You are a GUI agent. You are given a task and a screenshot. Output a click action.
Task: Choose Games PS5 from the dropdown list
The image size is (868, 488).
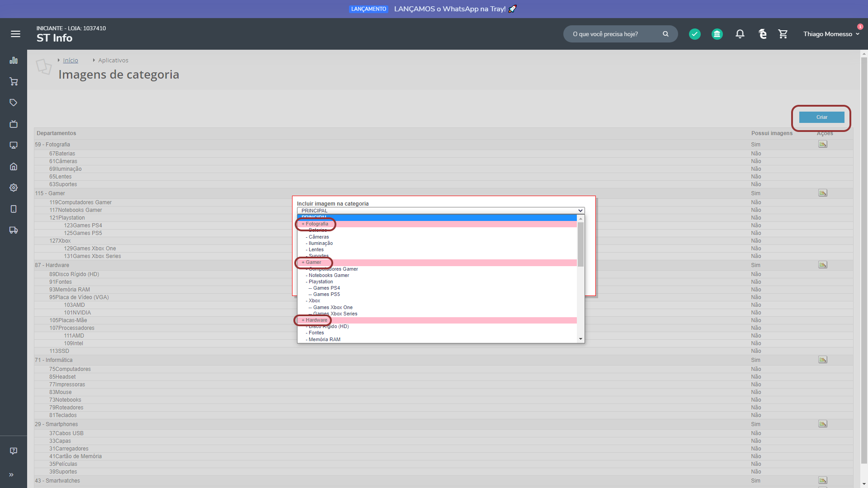pyautogui.click(x=326, y=294)
